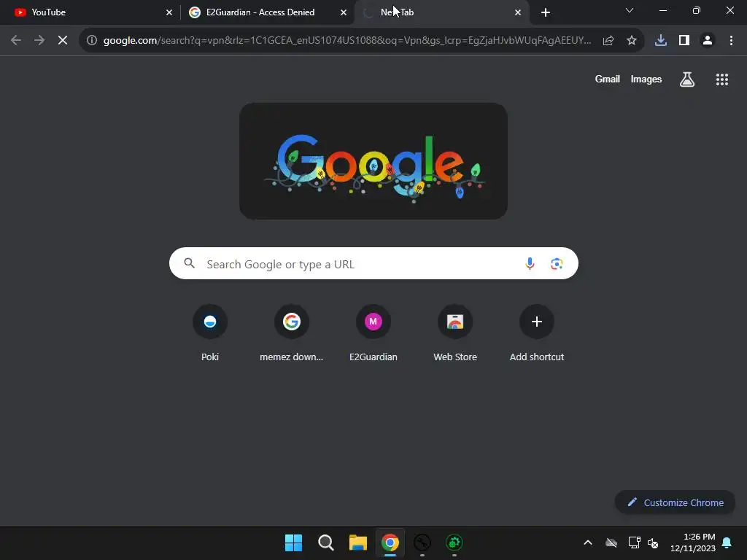Open Images link
Image resolution: width=747 pixels, height=560 pixels.
coord(646,79)
